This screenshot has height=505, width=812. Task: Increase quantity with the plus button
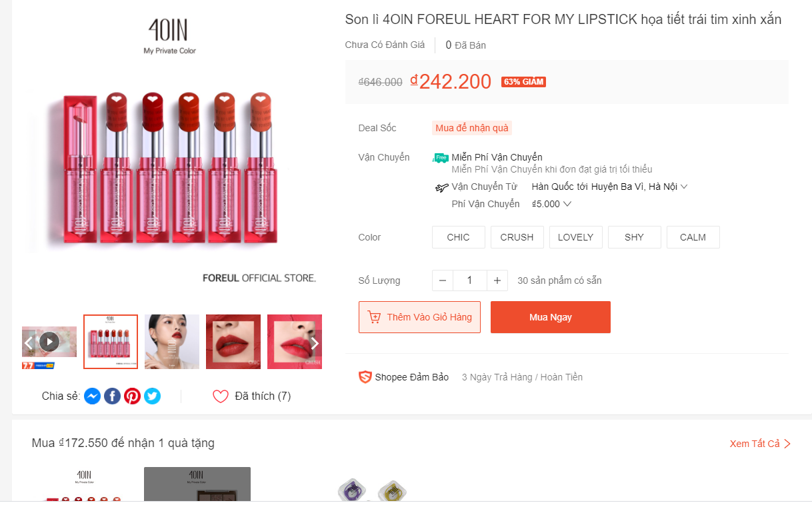(497, 280)
